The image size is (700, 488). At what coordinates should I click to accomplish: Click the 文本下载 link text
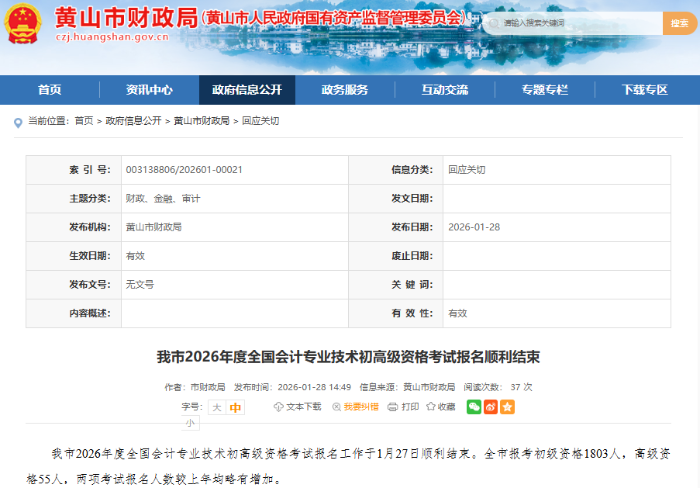pos(304,407)
